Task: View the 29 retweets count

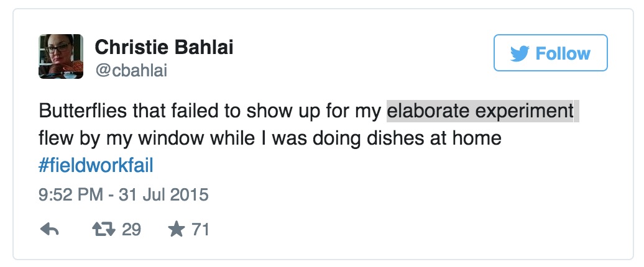Action: [x=131, y=230]
